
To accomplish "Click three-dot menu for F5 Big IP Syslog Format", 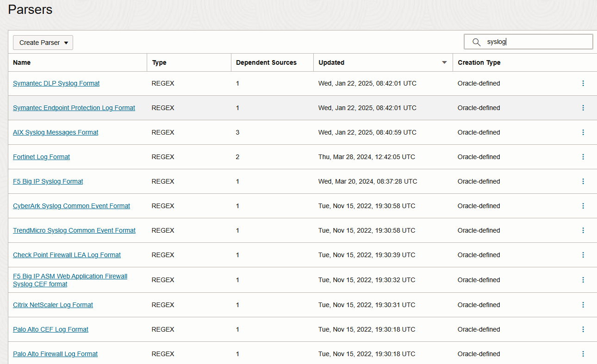I will (583, 181).
